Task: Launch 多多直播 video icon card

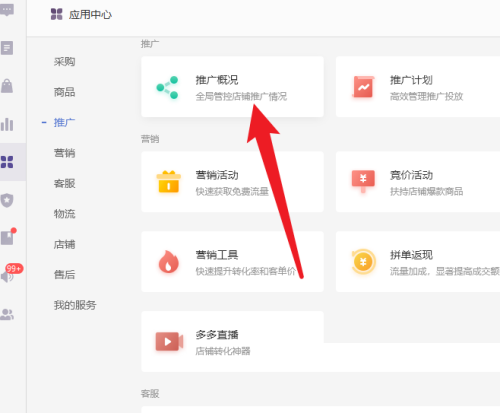Action: point(232,342)
